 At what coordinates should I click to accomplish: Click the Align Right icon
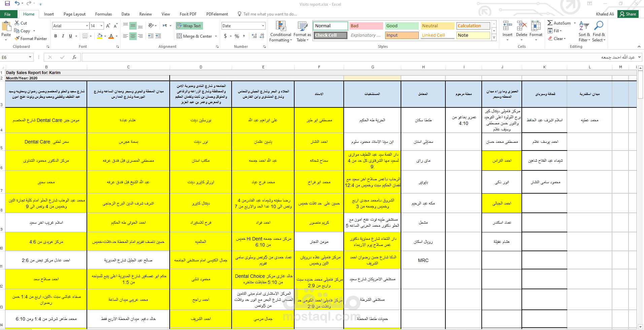point(140,36)
